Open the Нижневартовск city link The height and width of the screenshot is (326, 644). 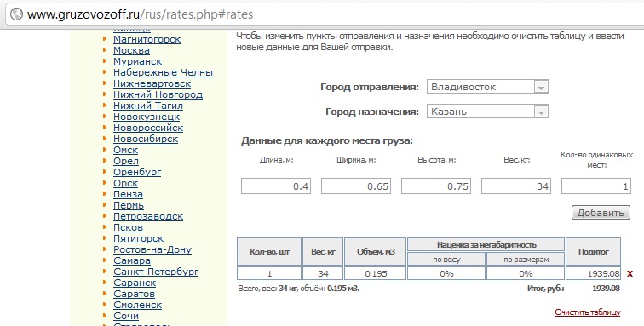[x=152, y=83]
